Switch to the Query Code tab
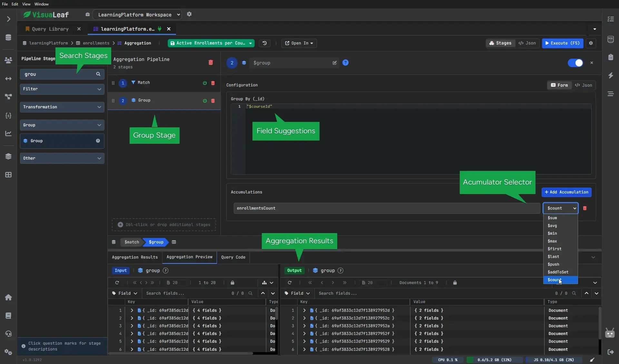The width and height of the screenshot is (619, 364). pyautogui.click(x=233, y=257)
